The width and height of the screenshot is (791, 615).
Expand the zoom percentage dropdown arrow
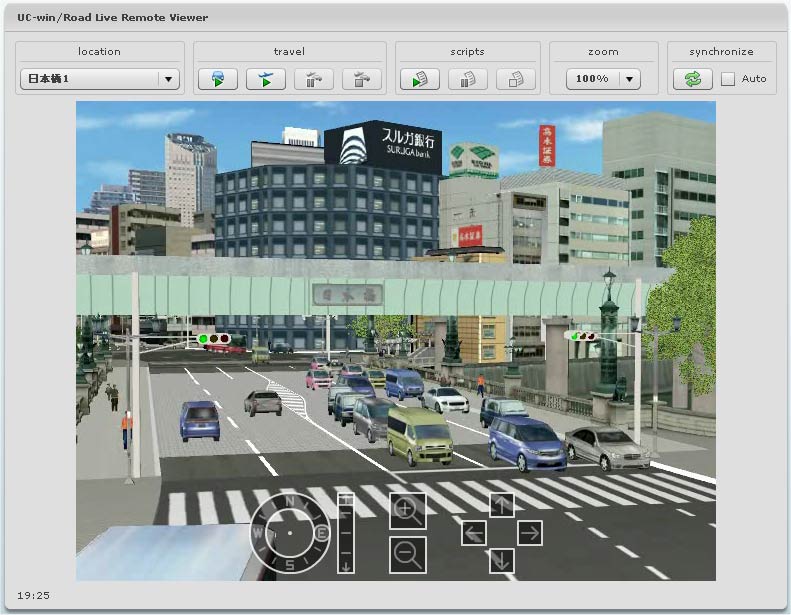click(629, 79)
